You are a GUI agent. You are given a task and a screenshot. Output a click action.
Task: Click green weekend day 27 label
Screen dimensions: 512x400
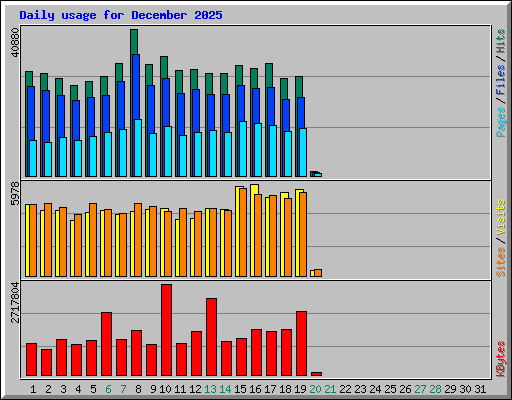click(x=420, y=389)
